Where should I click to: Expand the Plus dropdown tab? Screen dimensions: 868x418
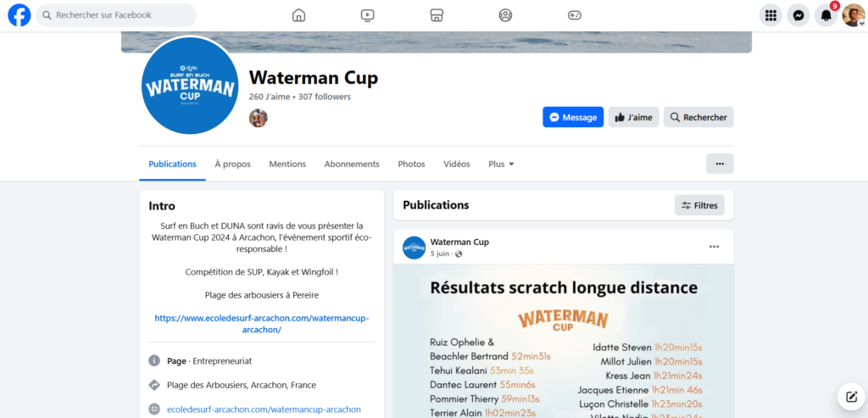point(502,164)
